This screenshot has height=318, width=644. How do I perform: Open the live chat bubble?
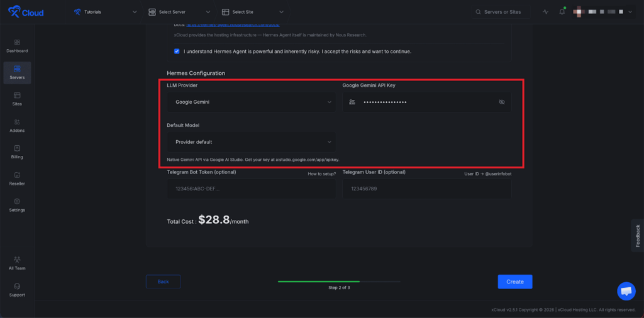(626, 291)
